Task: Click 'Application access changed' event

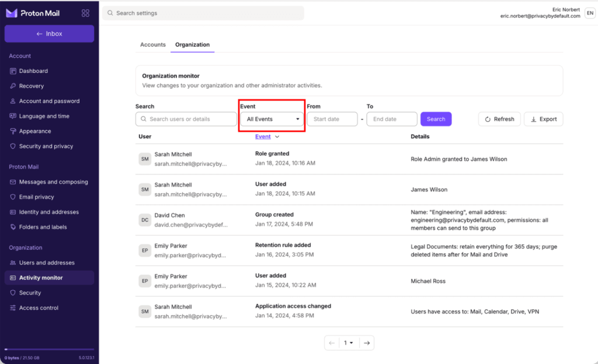Action: [293, 306]
